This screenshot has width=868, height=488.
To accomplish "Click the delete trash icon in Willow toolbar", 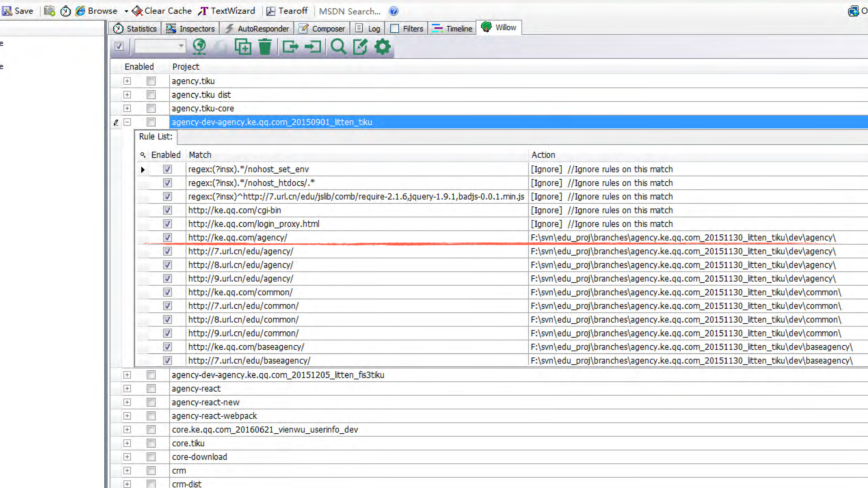I will click(265, 47).
